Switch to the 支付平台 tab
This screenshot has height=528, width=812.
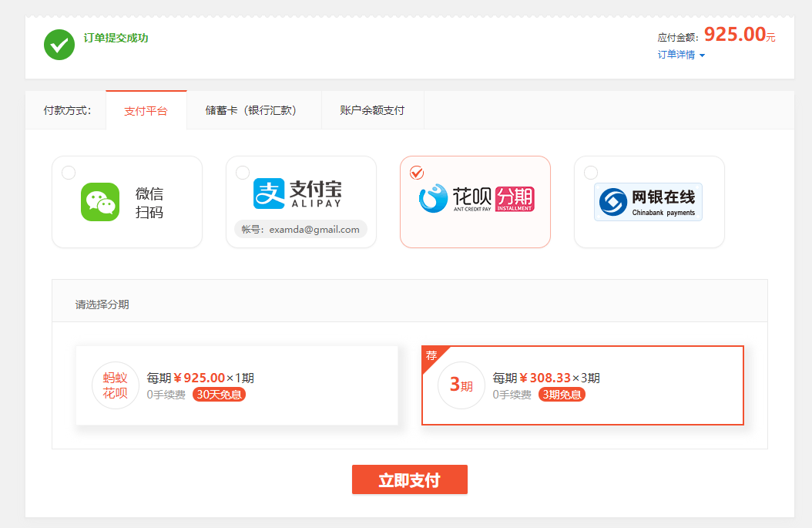point(146,110)
